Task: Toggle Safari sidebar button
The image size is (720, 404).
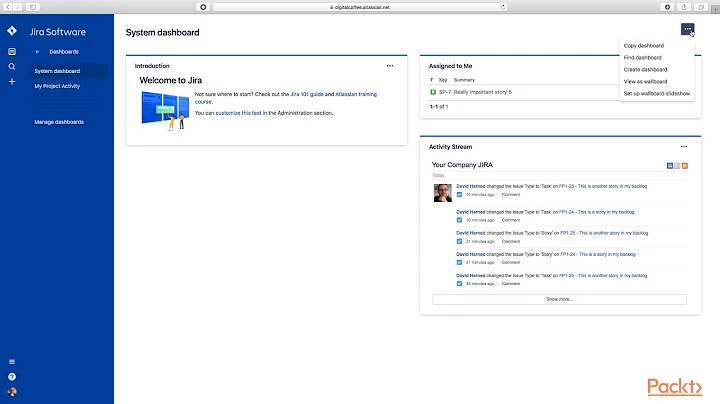Action: (33, 7)
